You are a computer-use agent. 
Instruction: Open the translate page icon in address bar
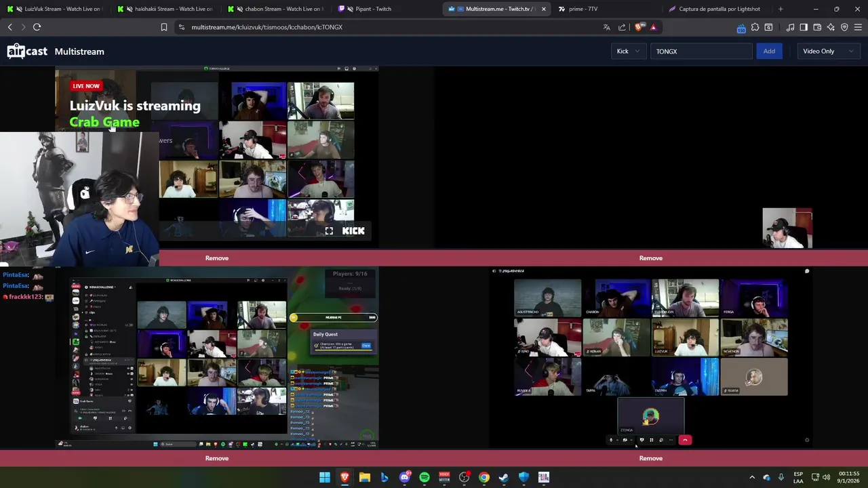coord(606,27)
